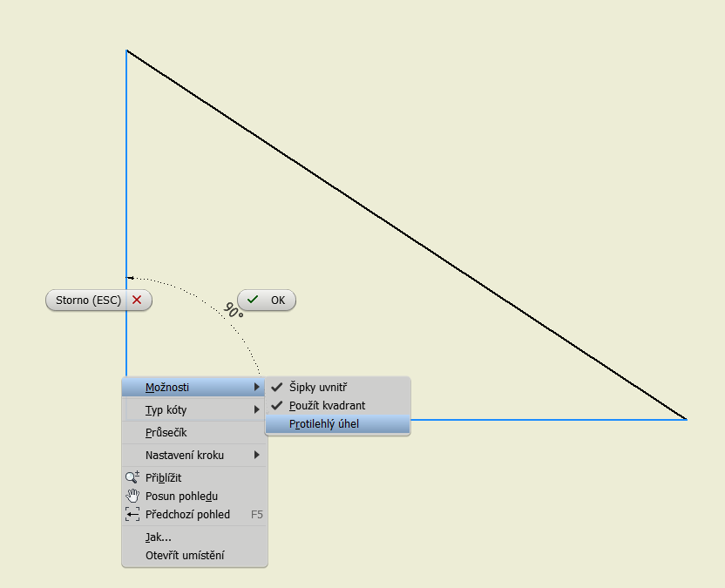Click the top vertex of the triangle
This screenshot has height=588, width=725.
(x=127, y=51)
